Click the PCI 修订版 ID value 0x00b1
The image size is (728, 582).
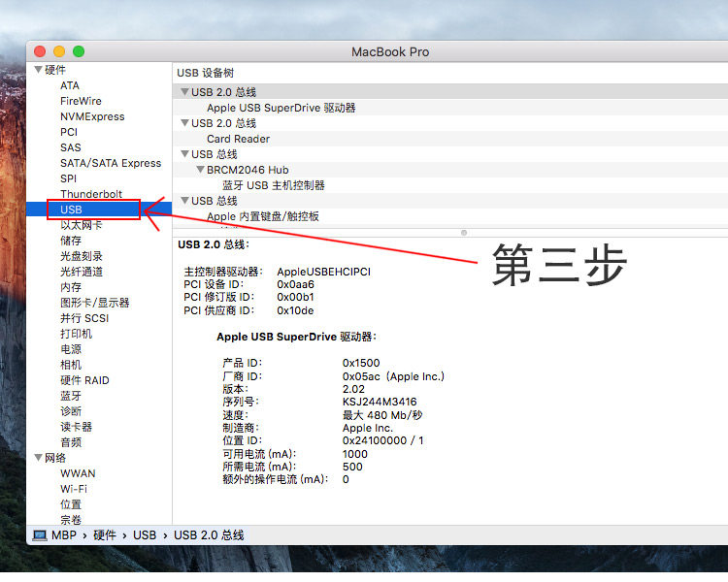click(295, 297)
